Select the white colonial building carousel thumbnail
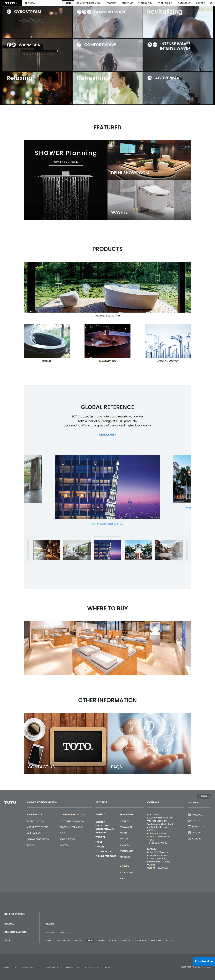This screenshot has height=980, width=215. click(138, 550)
